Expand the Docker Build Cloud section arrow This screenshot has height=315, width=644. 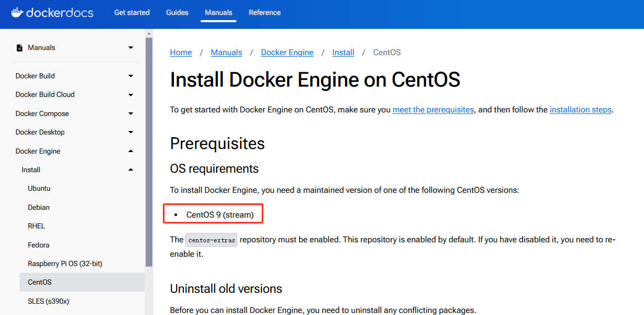click(x=131, y=95)
